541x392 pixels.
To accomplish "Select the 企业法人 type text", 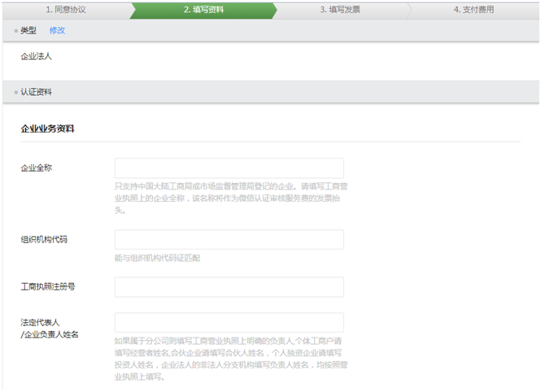I will coord(37,57).
